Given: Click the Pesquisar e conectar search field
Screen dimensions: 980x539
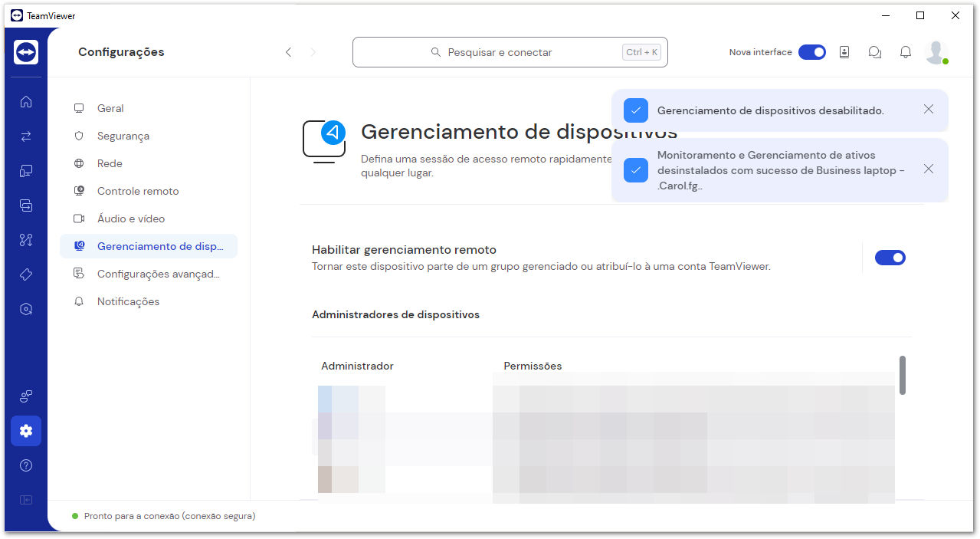Looking at the screenshot, I should pos(510,51).
